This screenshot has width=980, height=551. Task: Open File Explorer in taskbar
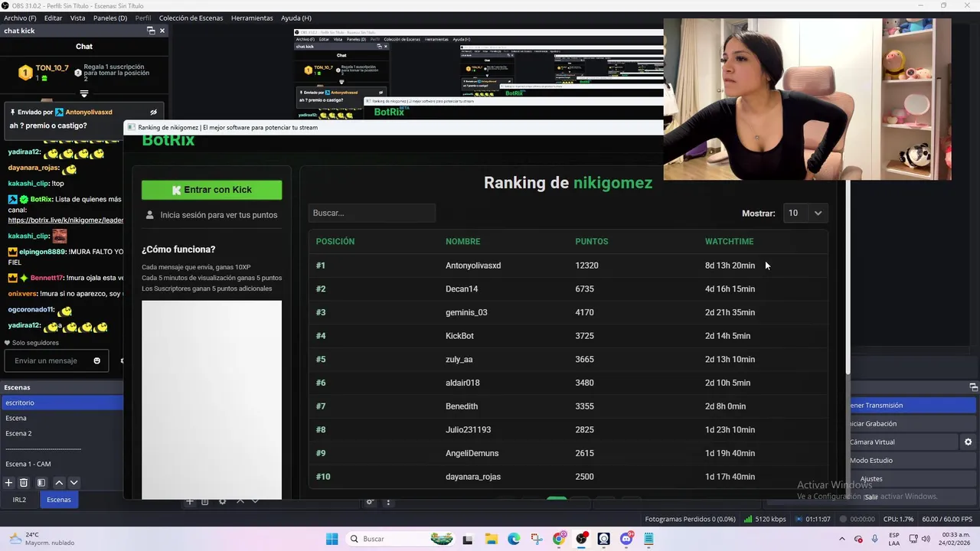pyautogui.click(x=490, y=539)
